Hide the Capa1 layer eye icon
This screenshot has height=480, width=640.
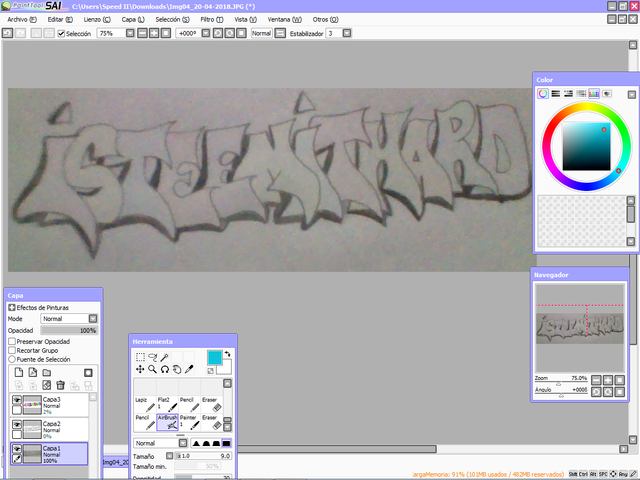(17, 449)
